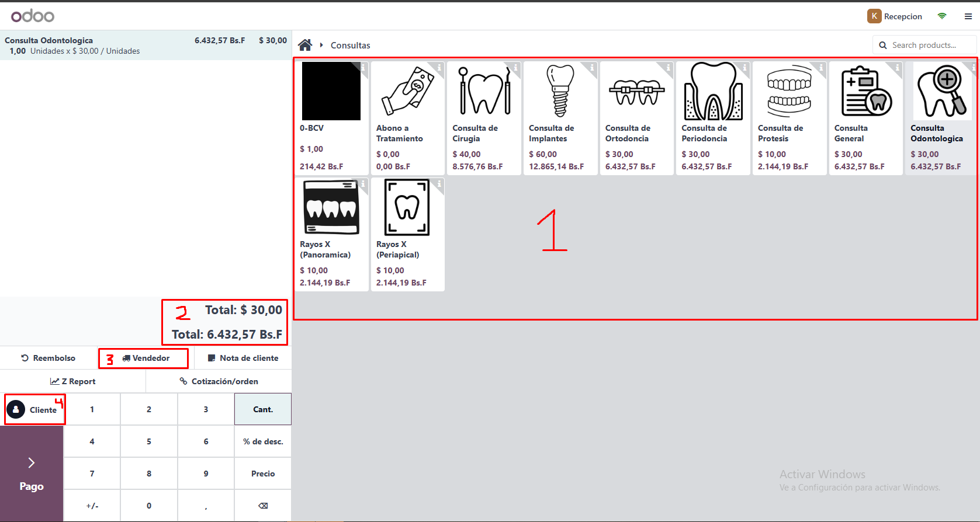Viewport: 980px width, 522px height.
Task: Add Consulta General to the order
Action: (865, 118)
